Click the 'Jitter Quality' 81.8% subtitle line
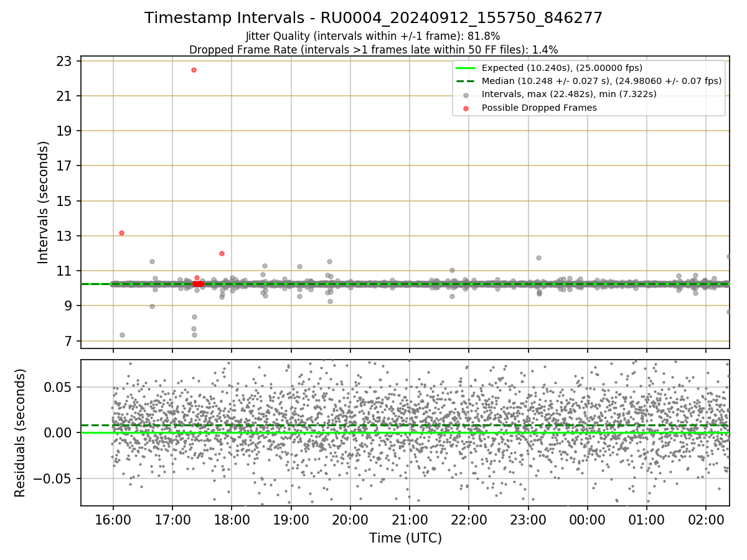The image size is (747, 560). (373, 36)
